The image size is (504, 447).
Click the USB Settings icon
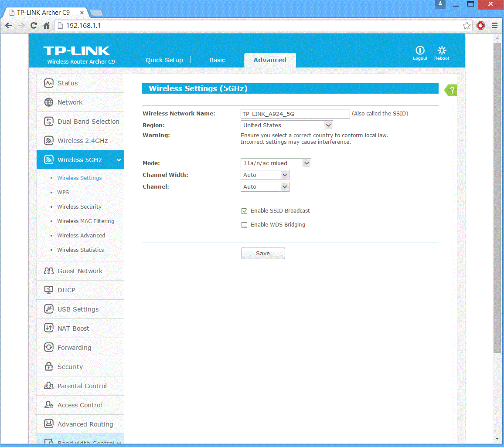[48, 309]
